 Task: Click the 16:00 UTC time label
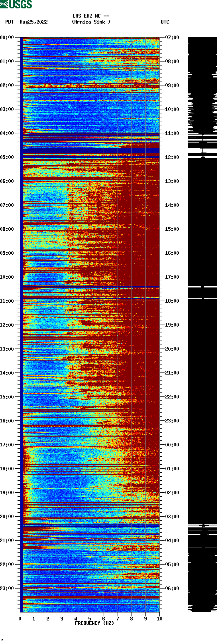click(x=172, y=253)
